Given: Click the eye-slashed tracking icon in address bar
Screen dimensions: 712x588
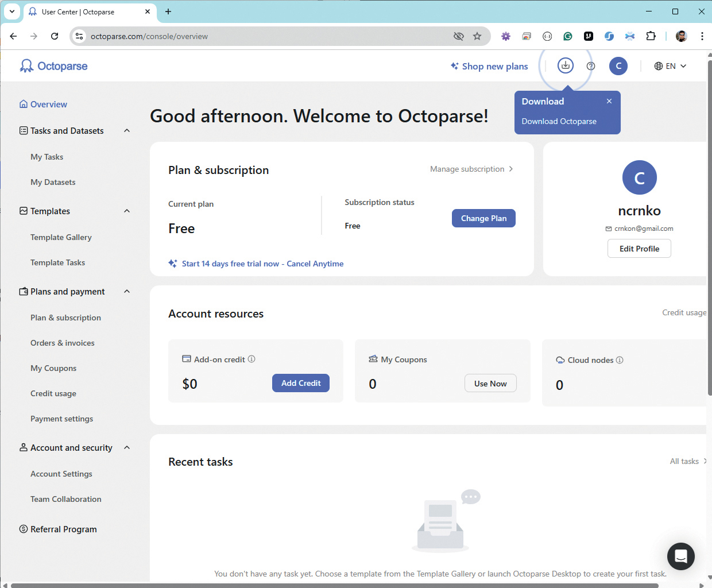Looking at the screenshot, I should 458,36.
